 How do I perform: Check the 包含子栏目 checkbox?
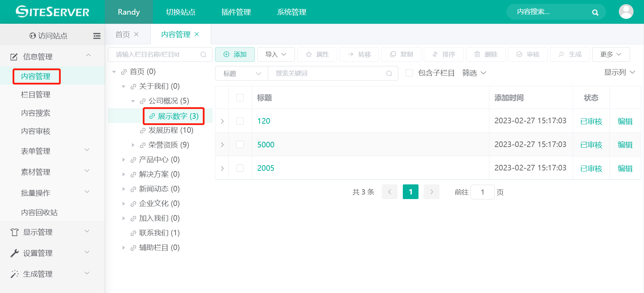coord(409,73)
